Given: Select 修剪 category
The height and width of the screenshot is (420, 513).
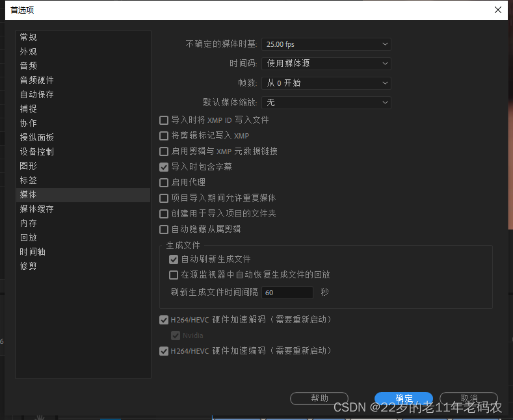Looking at the screenshot, I should (x=83, y=267).
